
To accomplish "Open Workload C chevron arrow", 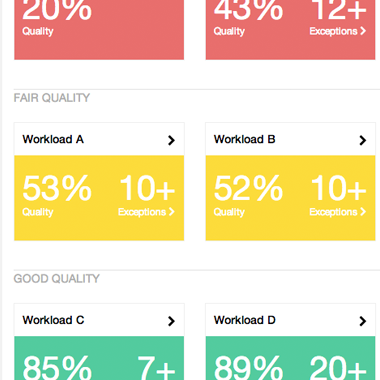I will (x=171, y=321).
